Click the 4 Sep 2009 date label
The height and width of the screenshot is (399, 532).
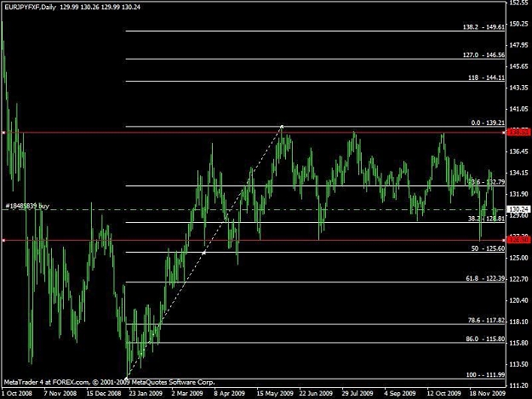pyautogui.click(x=400, y=393)
